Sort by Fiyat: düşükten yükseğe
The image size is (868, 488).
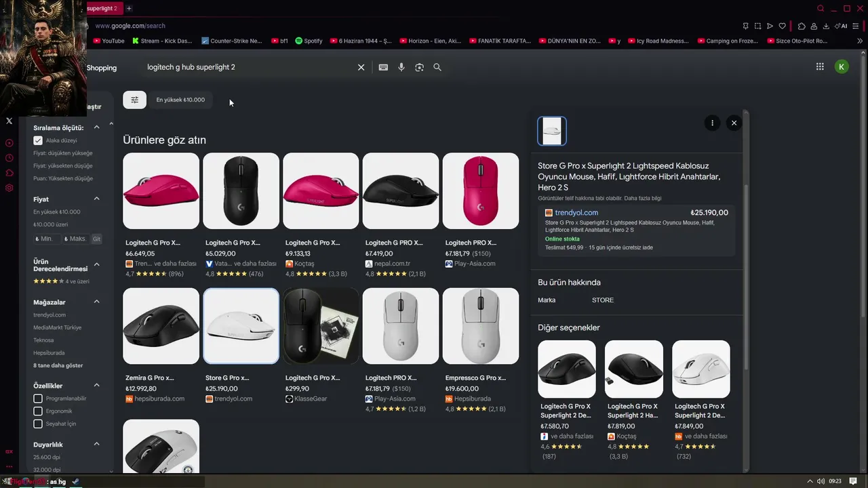[63, 153]
